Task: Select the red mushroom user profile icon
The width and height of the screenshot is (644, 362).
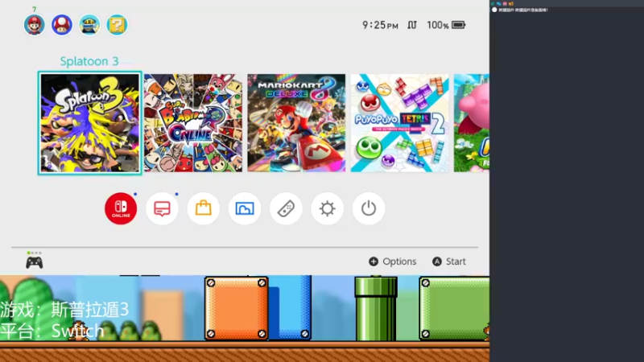Action: pyautogui.click(x=62, y=25)
